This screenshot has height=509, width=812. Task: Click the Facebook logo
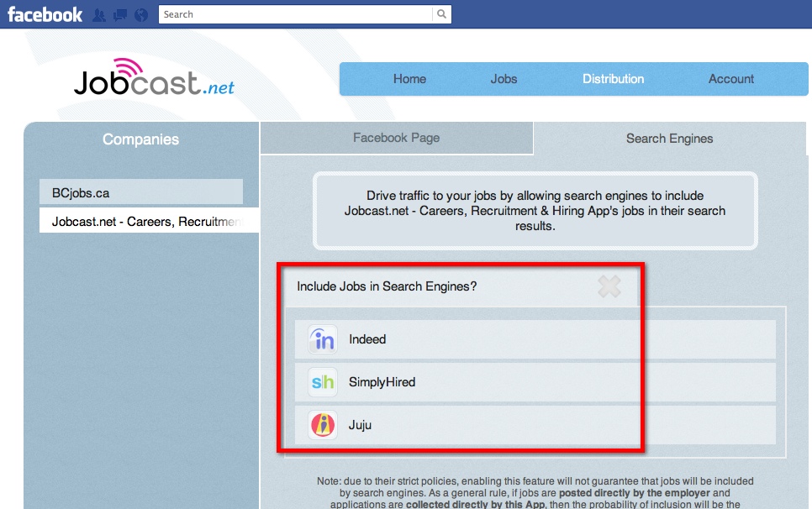coord(45,14)
